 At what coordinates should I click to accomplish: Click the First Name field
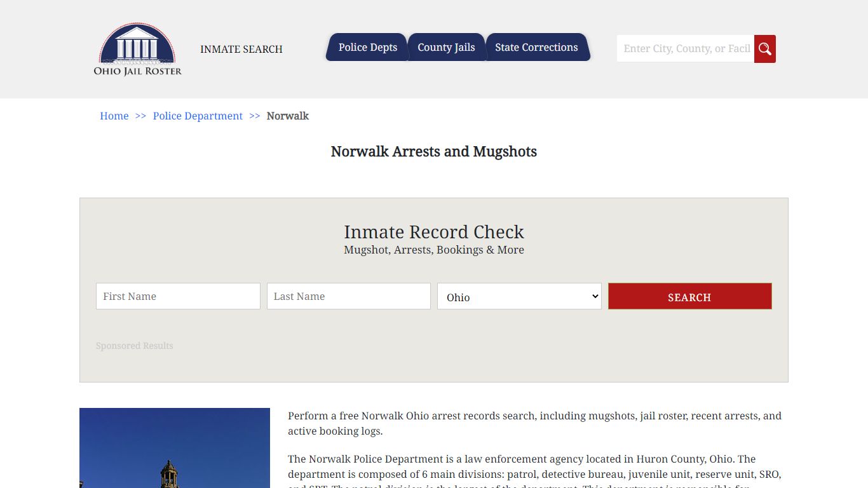point(178,296)
